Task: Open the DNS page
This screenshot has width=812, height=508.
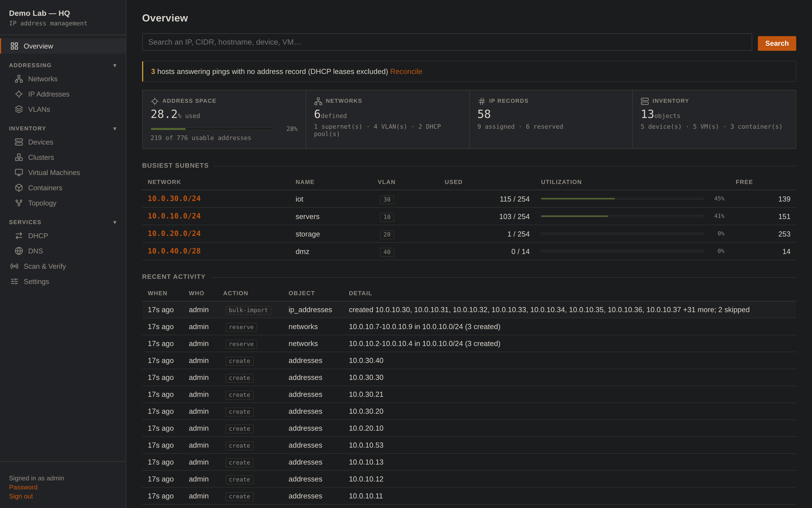Action: [36, 251]
